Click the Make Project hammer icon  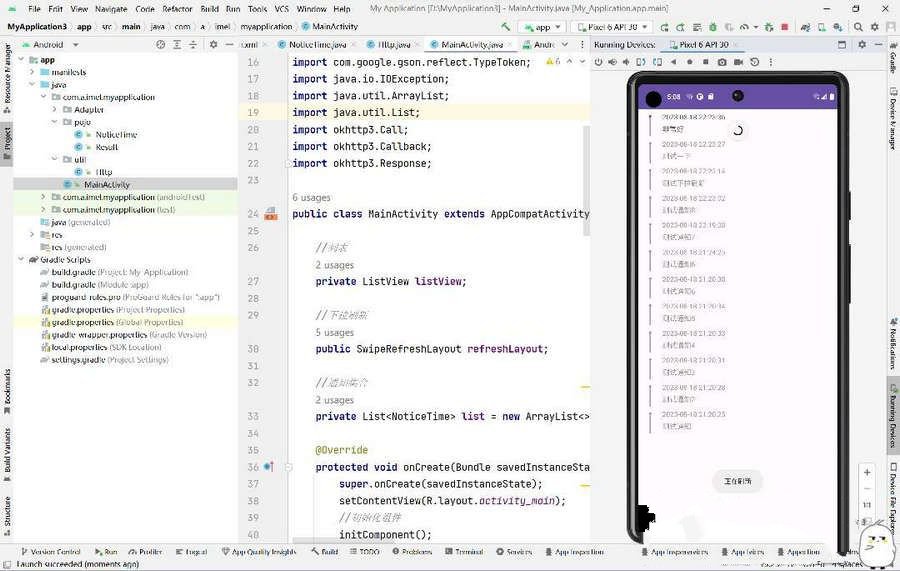(x=506, y=27)
